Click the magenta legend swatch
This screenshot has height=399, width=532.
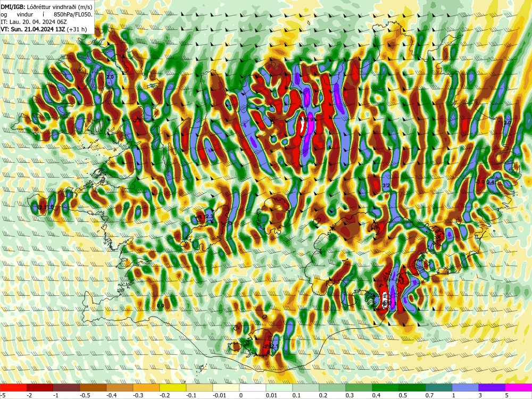[x=518, y=387]
